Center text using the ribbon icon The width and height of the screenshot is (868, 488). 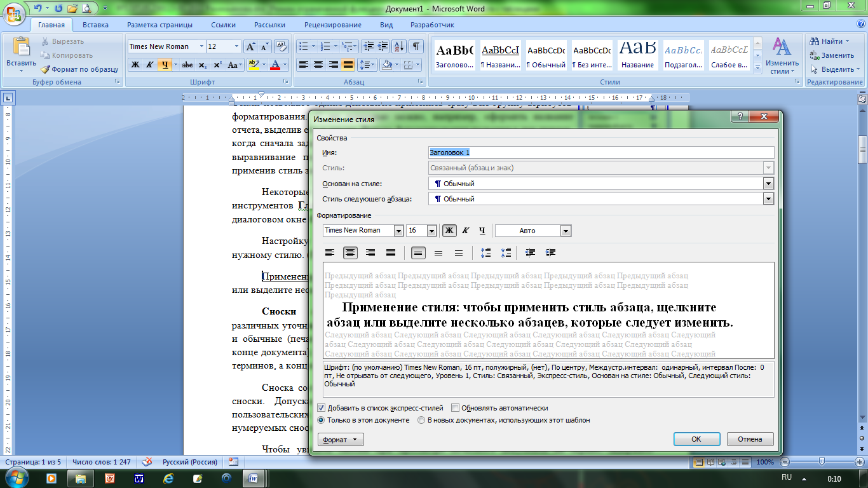[x=318, y=65]
